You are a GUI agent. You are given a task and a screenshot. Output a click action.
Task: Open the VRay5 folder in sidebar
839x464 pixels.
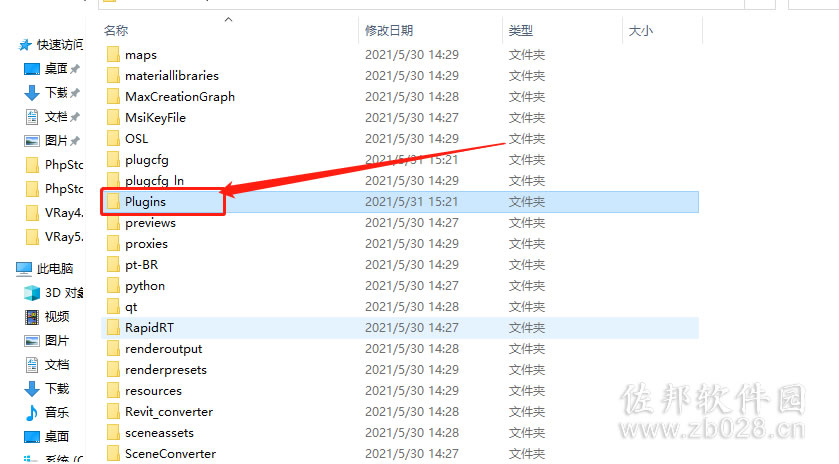point(64,237)
